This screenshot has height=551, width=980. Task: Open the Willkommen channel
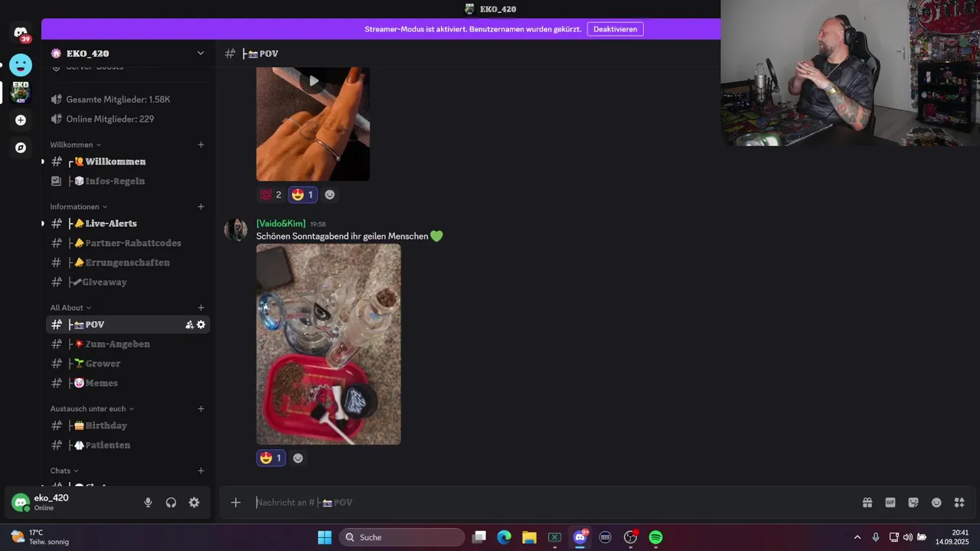[128, 161]
